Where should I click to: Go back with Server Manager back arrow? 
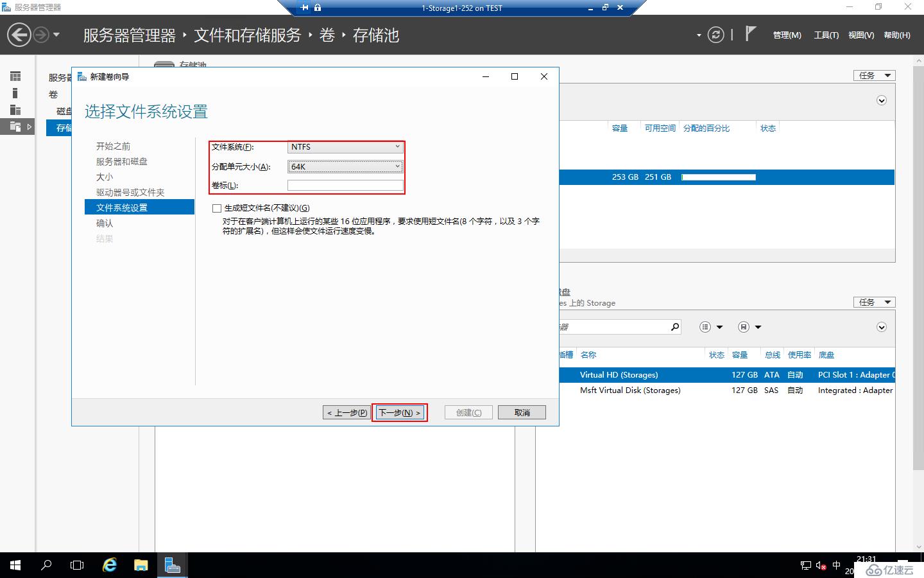click(x=19, y=35)
